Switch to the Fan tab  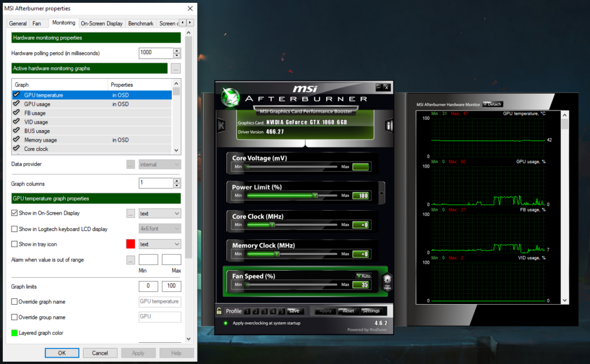[38, 23]
